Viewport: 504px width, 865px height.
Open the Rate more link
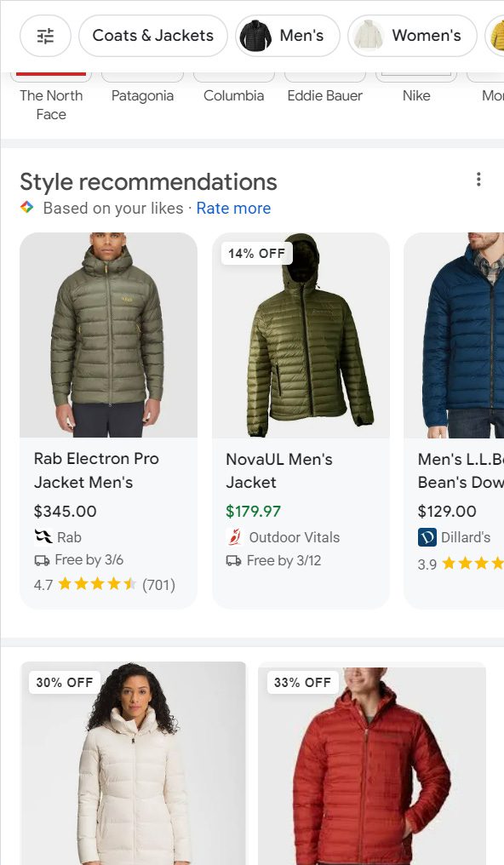coord(233,208)
